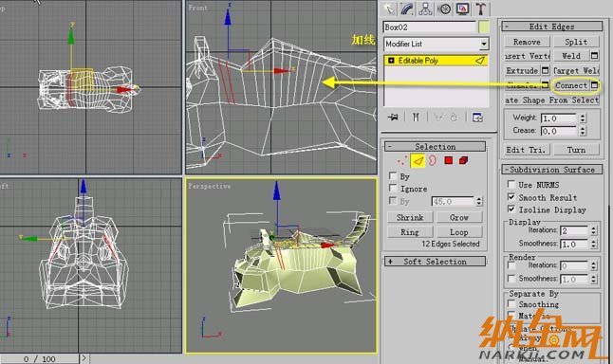Click the Crease value spinner
The image size is (613, 364).
click(583, 131)
